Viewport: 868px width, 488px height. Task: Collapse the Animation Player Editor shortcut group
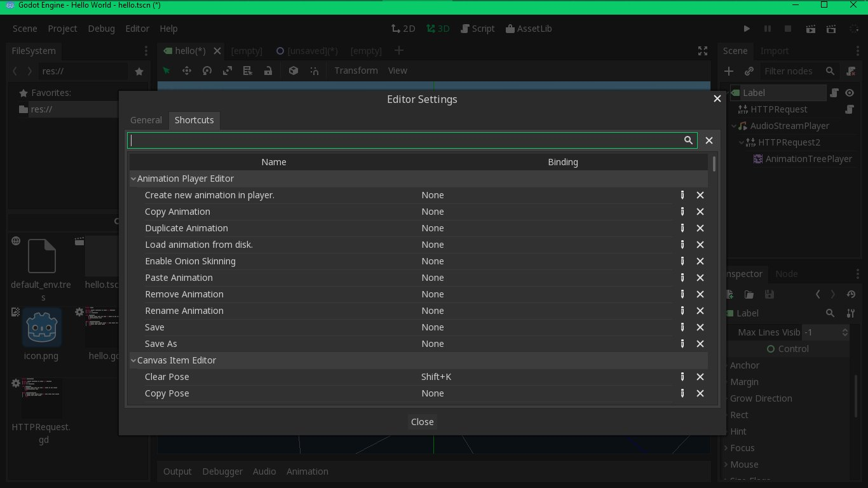(x=133, y=179)
